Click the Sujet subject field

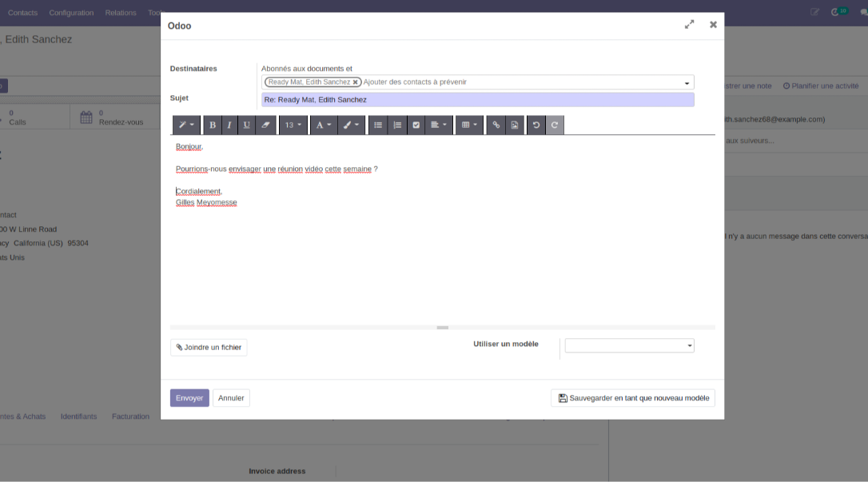478,100
